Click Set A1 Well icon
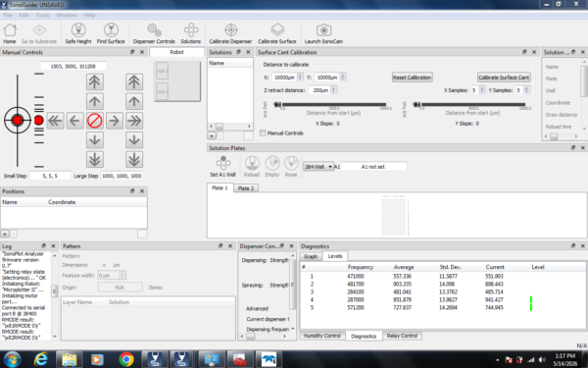Image resolution: width=588 pixels, height=368 pixels. point(222,167)
